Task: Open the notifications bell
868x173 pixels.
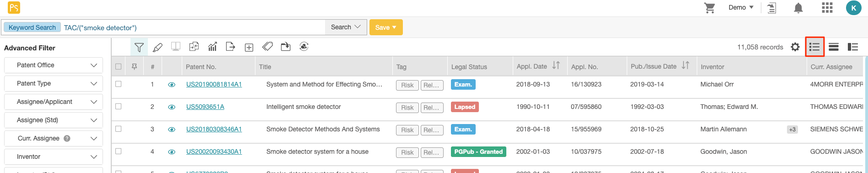Action: 798,8
